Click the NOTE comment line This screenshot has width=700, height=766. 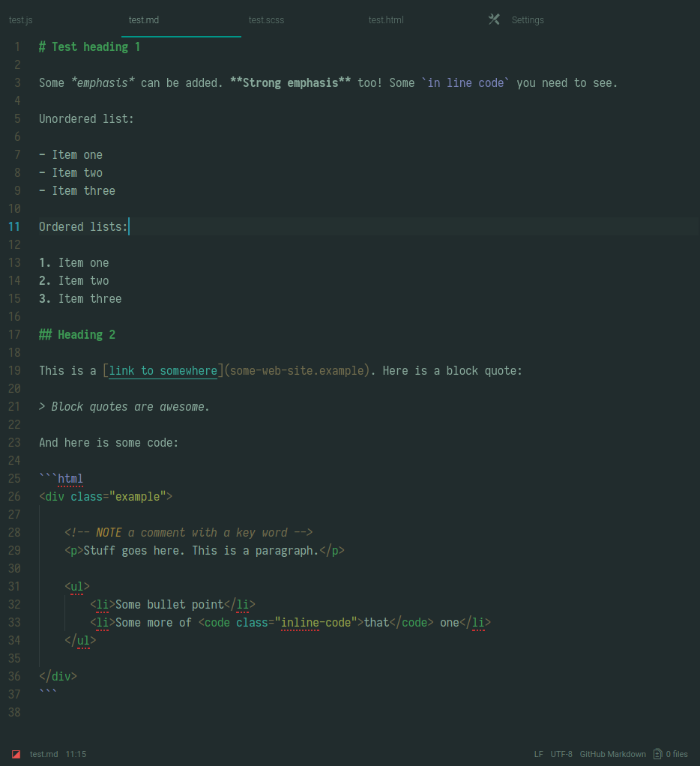coord(189,532)
